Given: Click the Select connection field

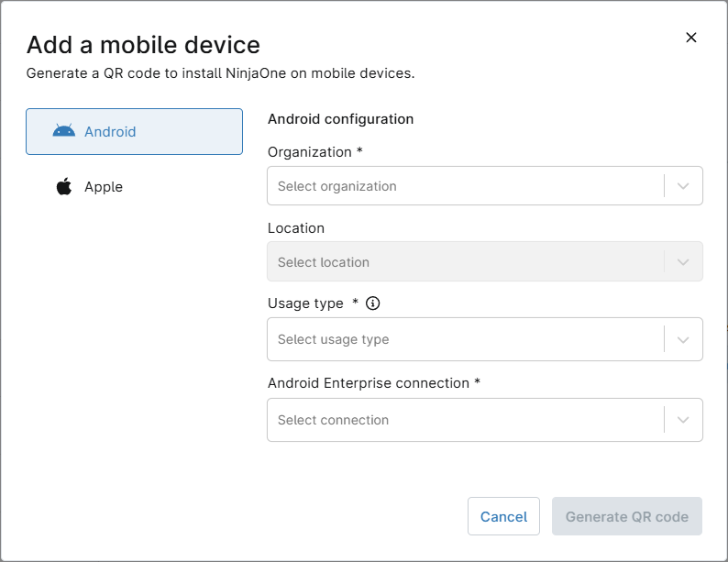Looking at the screenshot, I should pyautogui.click(x=464, y=420).
